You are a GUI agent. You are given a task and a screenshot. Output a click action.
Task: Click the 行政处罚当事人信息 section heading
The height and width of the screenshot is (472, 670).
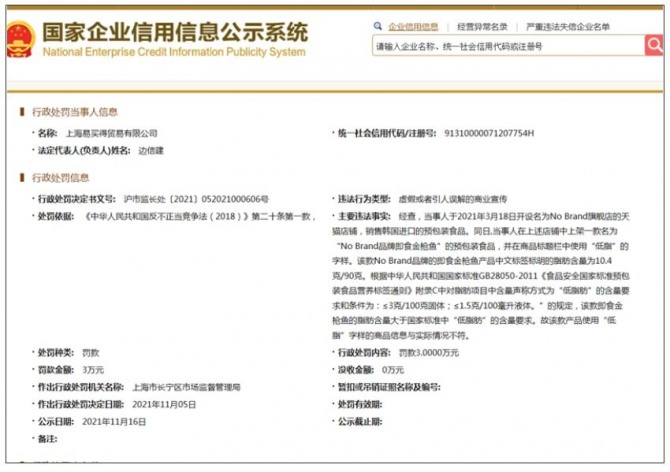click(75, 112)
